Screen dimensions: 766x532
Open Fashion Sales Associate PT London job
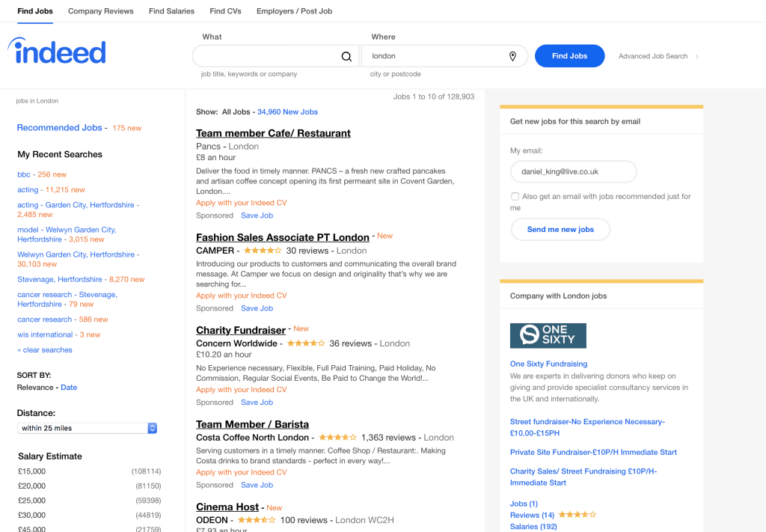tap(282, 237)
